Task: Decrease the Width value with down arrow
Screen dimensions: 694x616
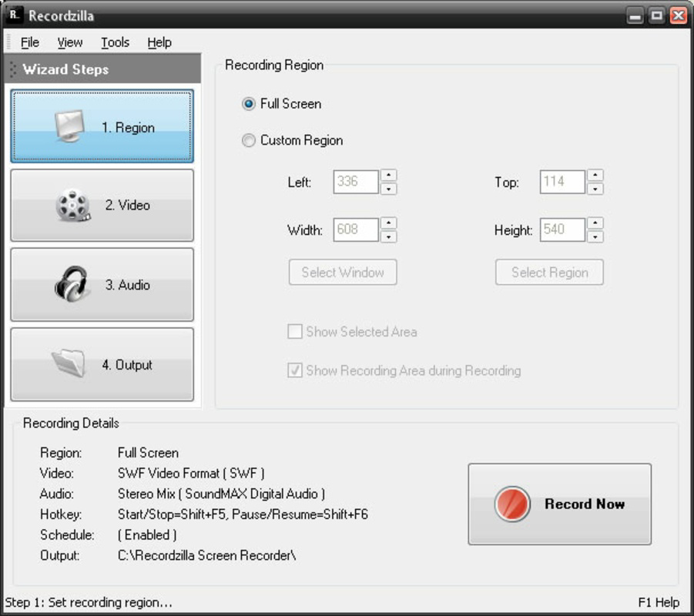Action: [389, 236]
